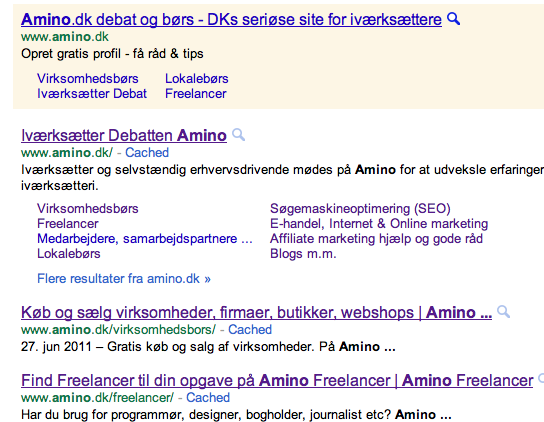Screen dimensions: 544x422
Task: Open Søgemaskineoptimering (SEO) sitelink
Action: point(360,208)
